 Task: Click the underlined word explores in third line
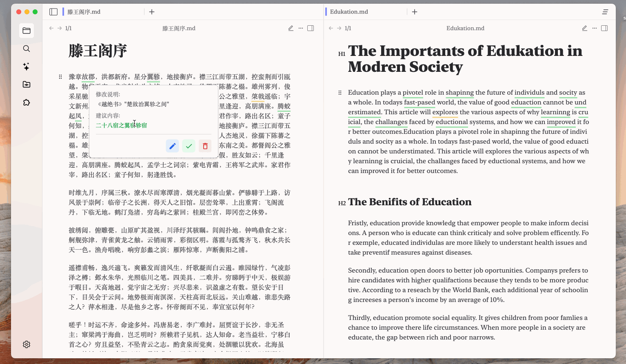(445, 112)
